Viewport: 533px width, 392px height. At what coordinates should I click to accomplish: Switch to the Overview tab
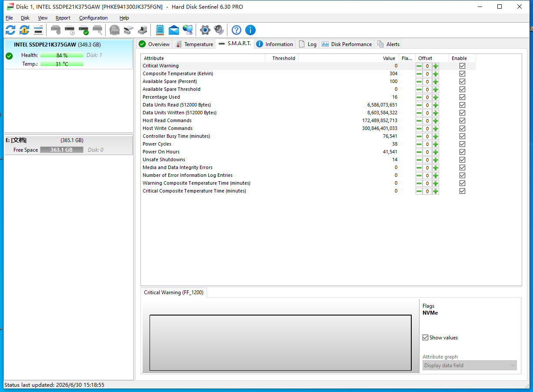[x=154, y=44]
